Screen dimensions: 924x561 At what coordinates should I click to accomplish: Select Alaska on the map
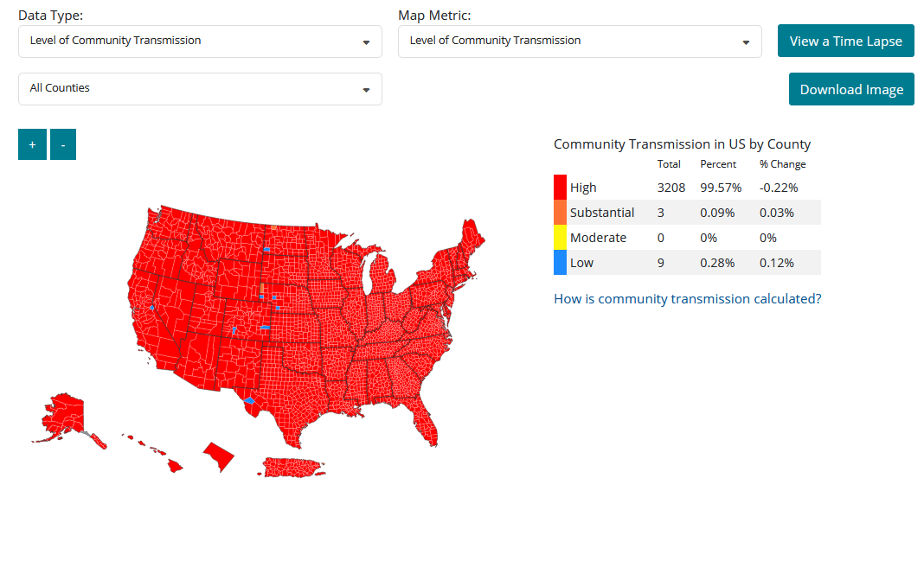coord(62,415)
